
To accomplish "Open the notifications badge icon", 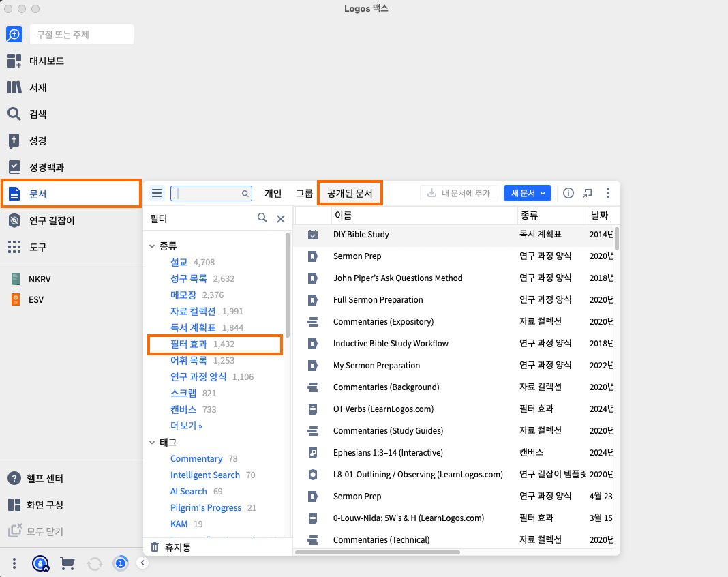I will 121,563.
